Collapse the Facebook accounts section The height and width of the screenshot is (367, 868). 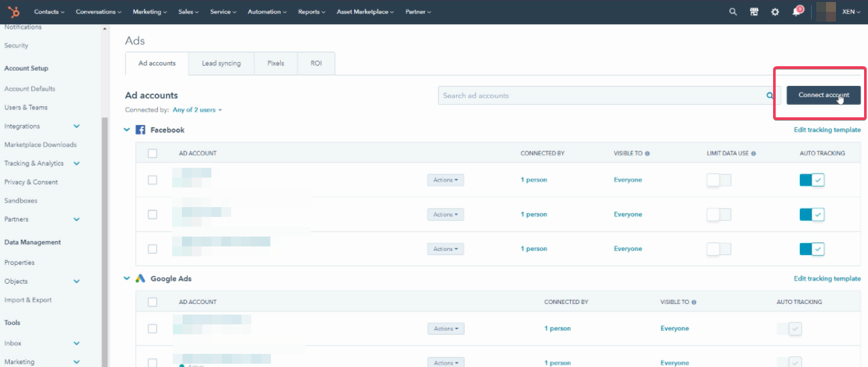coord(127,130)
